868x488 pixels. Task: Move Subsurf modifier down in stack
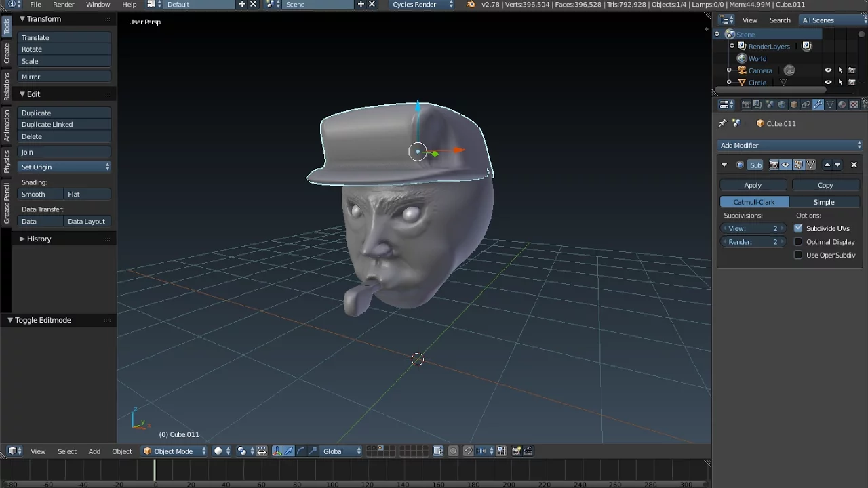837,165
